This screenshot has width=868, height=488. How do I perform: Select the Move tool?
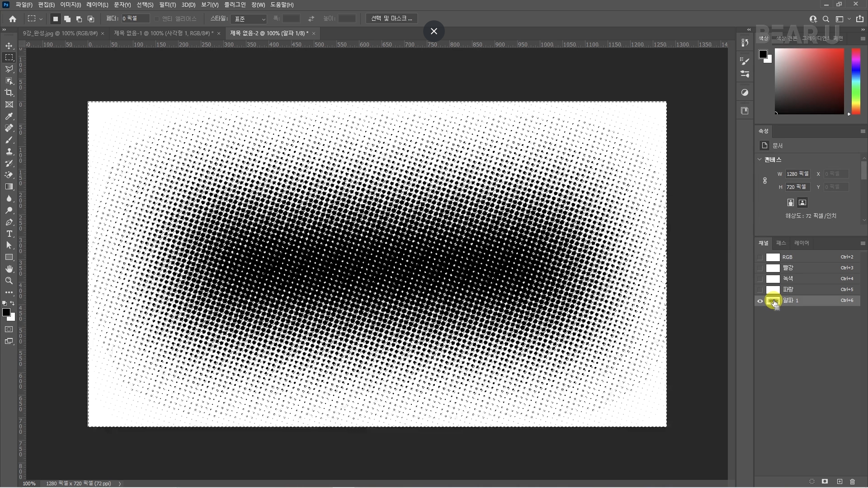click(x=9, y=46)
